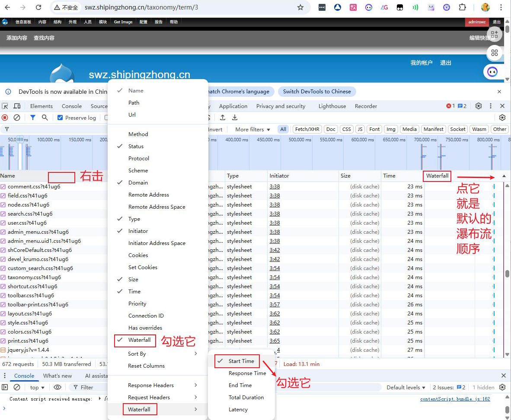Click the console live expression eye icon
Viewport: 511px width, 420px height.
pyautogui.click(x=57, y=387)
